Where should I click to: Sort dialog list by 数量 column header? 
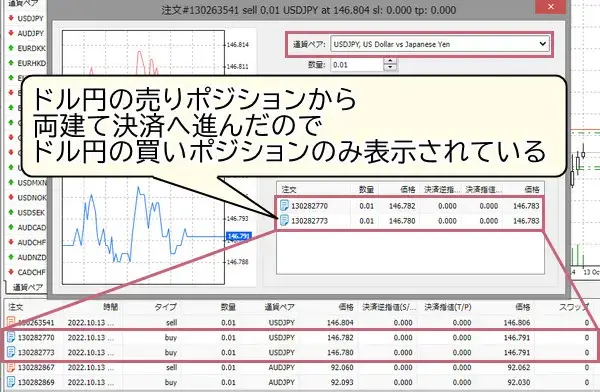(x=366, y=189)
